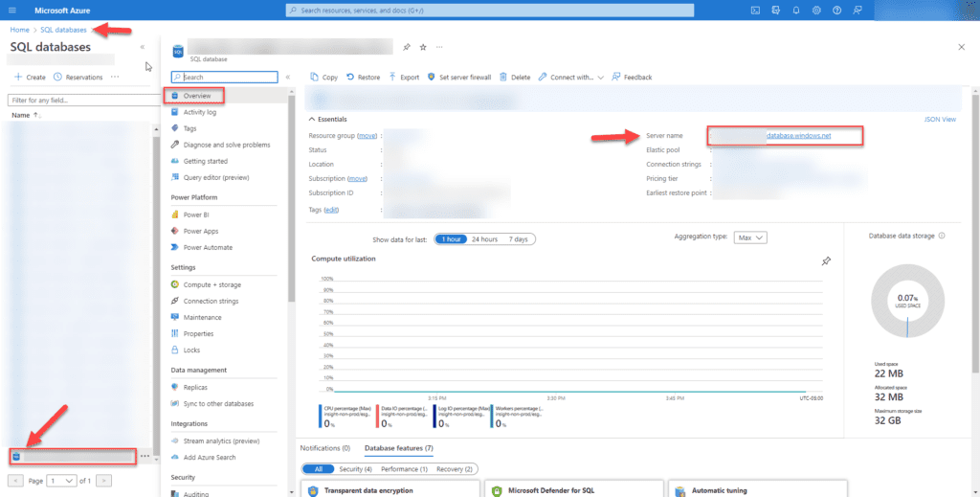Click Restore in the command bar
The image size is (980, 497).
[363, 77]
